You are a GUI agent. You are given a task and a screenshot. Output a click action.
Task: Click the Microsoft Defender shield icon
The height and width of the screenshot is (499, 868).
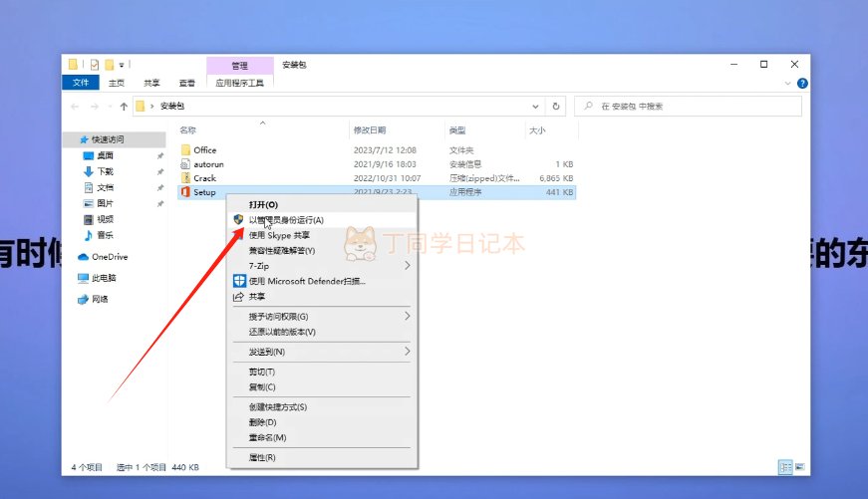239,281
